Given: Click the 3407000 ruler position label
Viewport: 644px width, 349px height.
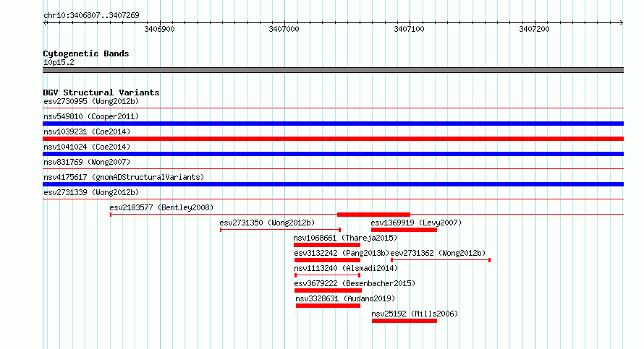Looking at the screenshot, I should point(284,29).
